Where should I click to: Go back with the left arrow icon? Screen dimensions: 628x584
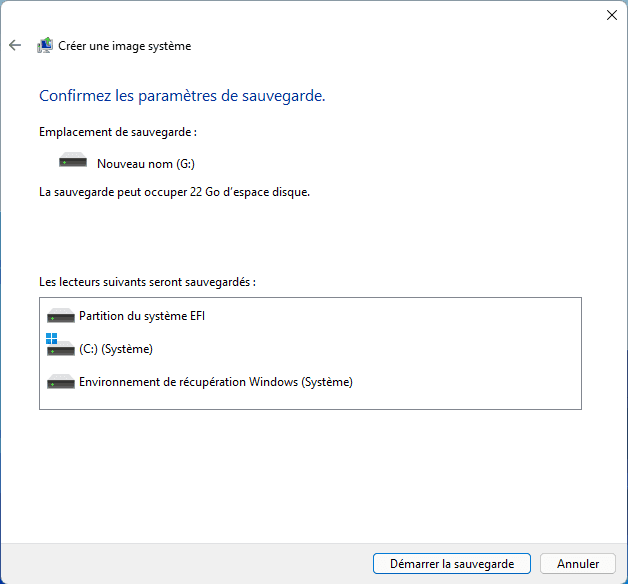(x=15, y=45)
